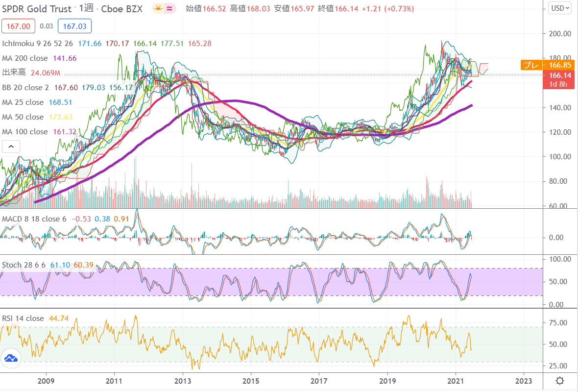Click the 2013 label on the time axis
Viewport: 578px width, 392px height.
point(183,381)
